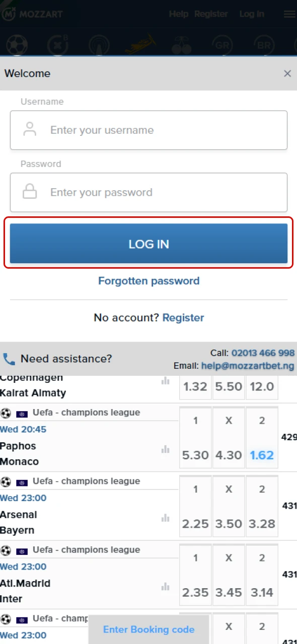297x644 pixels.
Task: Open the Forgotten password link
Action: tap(148, 281)
